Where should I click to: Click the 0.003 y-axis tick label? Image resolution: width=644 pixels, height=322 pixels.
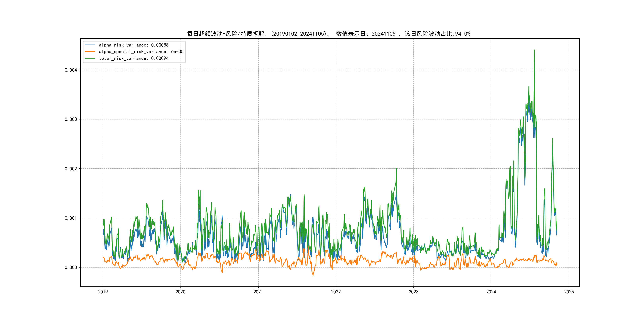[x=71, y=119]
